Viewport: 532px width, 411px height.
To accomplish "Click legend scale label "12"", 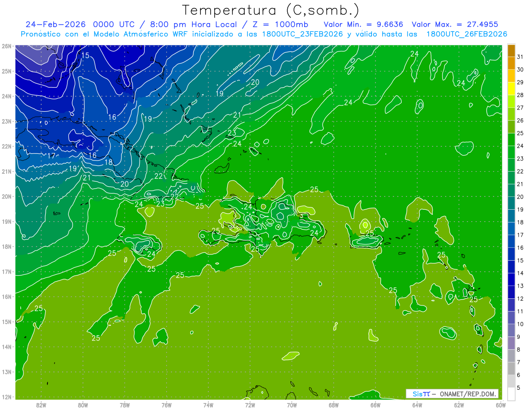I will 520,298.
